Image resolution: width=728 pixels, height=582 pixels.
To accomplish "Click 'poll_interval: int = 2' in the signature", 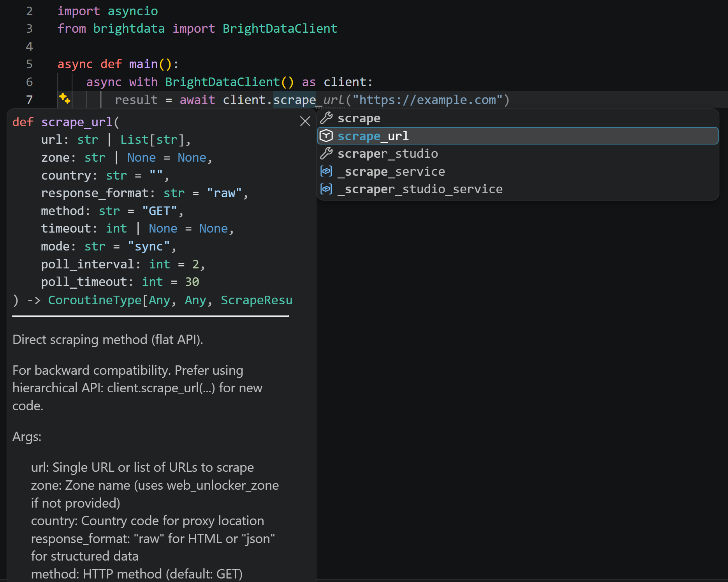I will pyautogui.click(x=123, y=264).
